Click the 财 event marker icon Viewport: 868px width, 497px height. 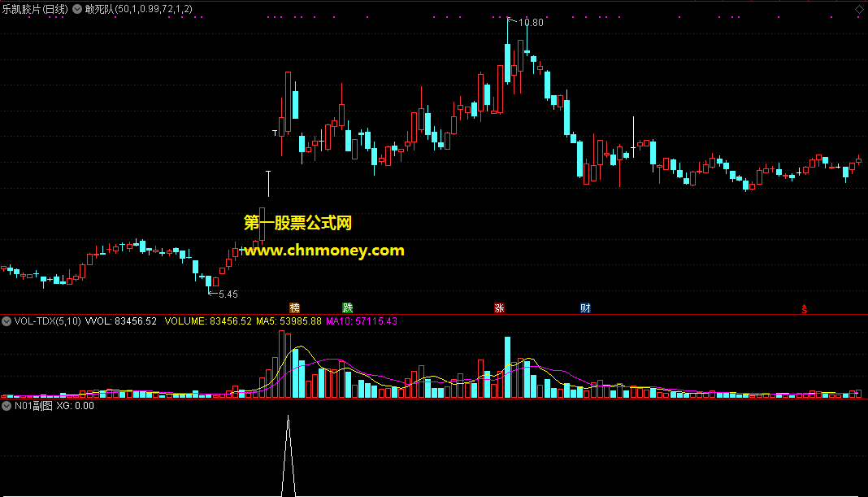tap(585, 307)
